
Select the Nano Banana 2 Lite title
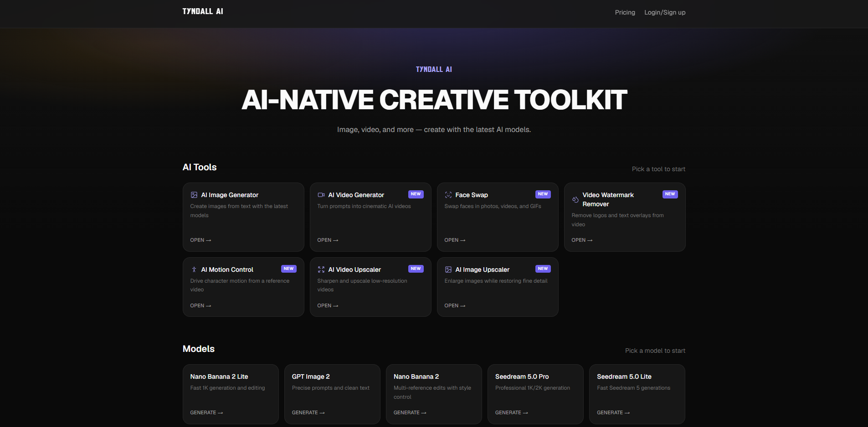tap(219, 376)
